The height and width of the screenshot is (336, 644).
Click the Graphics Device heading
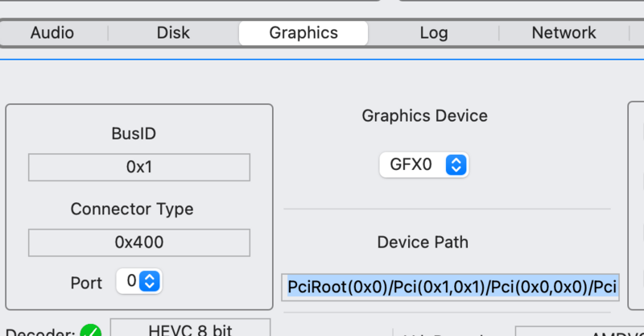click(x=424, y=116)
